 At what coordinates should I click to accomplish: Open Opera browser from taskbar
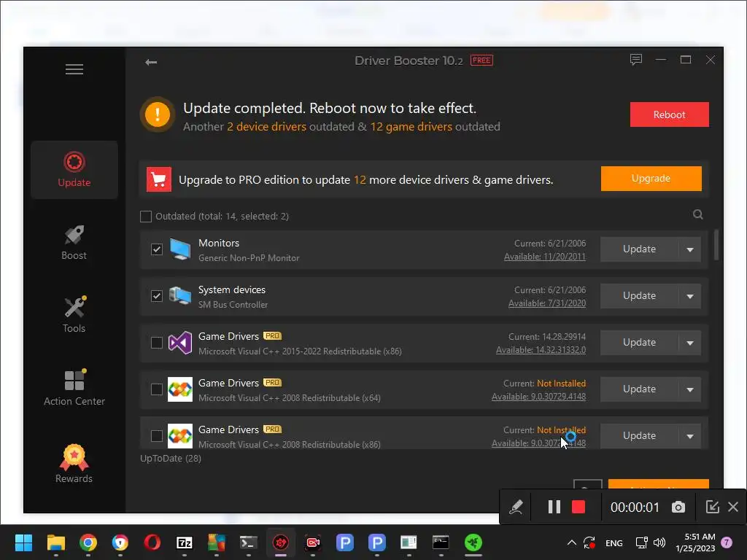(x=152, y=542)
